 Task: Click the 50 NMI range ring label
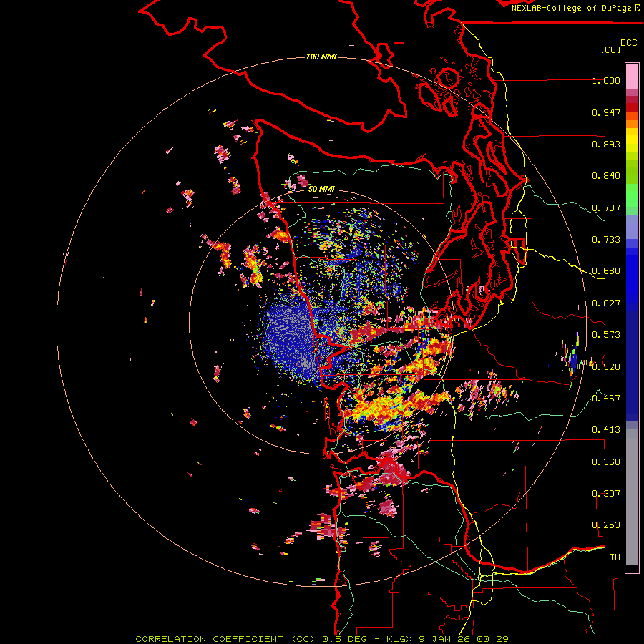click(321, 190)
